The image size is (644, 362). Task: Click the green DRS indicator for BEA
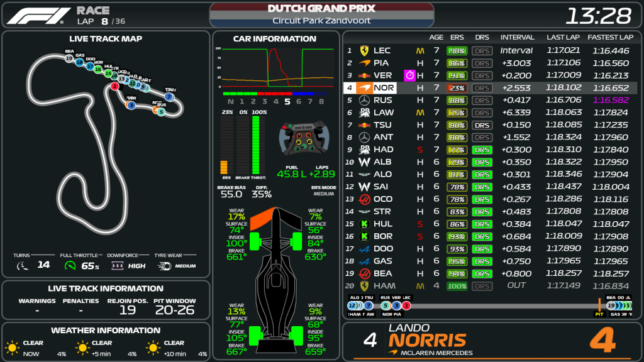click(482, 274)
